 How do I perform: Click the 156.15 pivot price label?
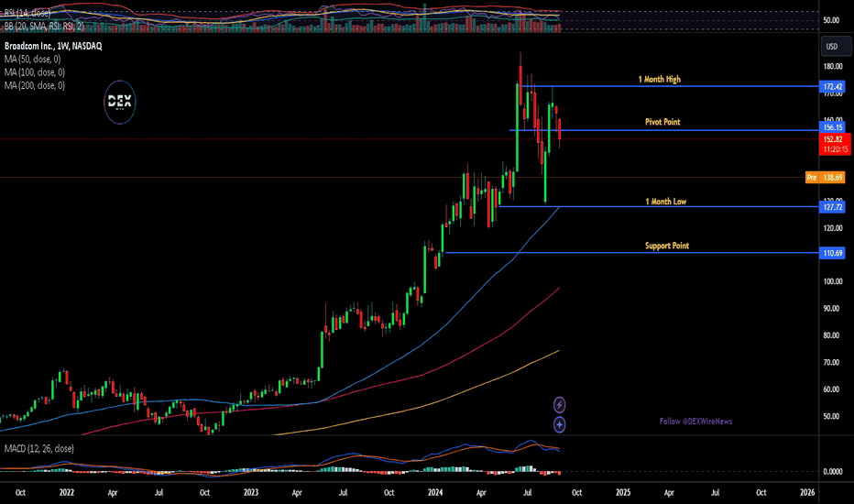(832, 127)
